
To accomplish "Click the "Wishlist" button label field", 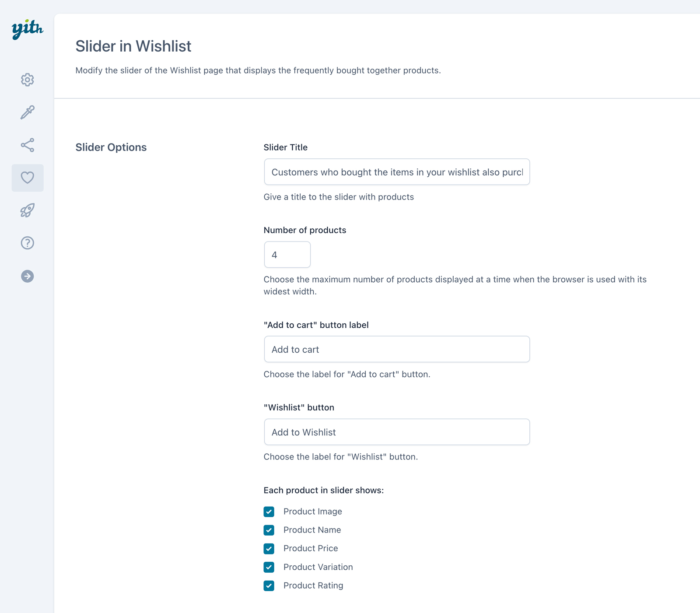I will pyautogui.click(x=397, y=432).
